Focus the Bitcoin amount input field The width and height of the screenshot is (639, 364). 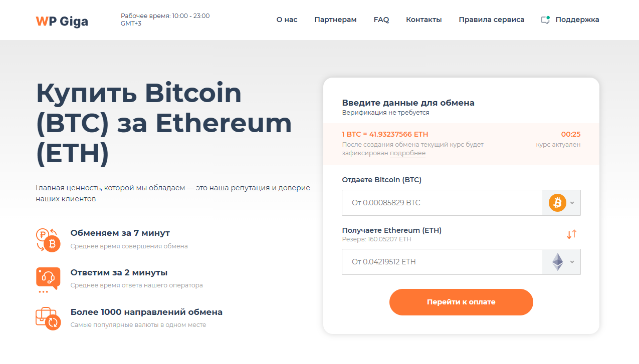[442, 203]
